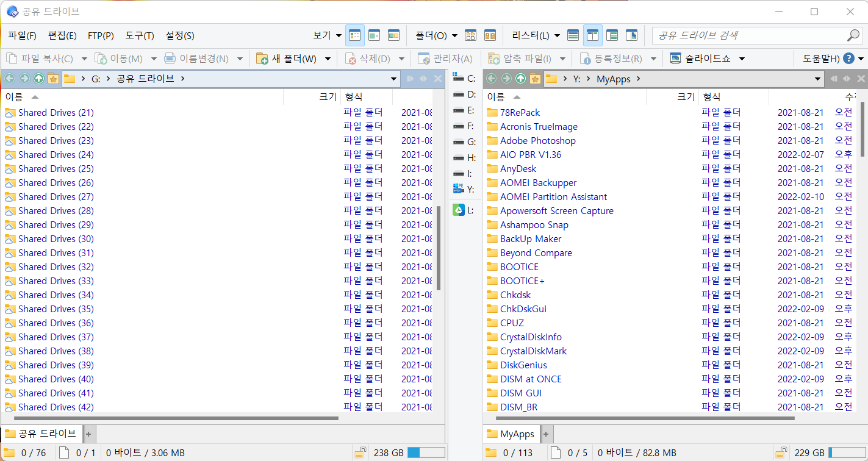The width and height of the screenshot is (868, 461).
Task: Open favorites folder icon in left pane
Action: 53,79
